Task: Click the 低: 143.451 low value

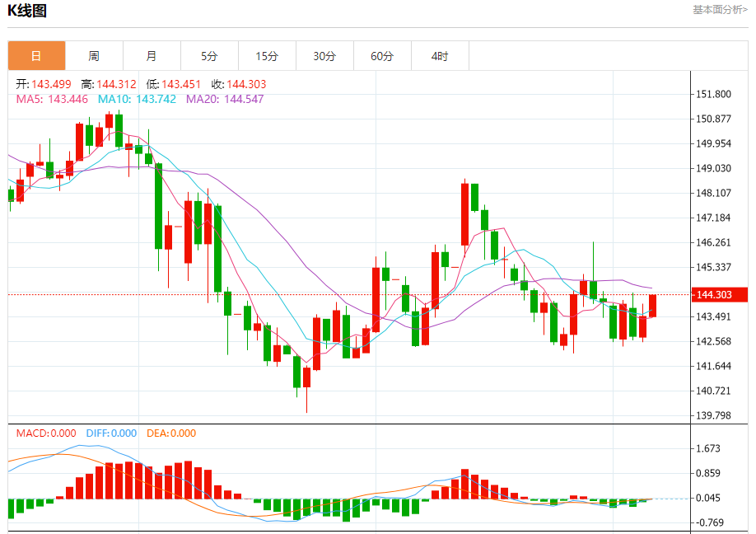Action: (x=174, y=84)
